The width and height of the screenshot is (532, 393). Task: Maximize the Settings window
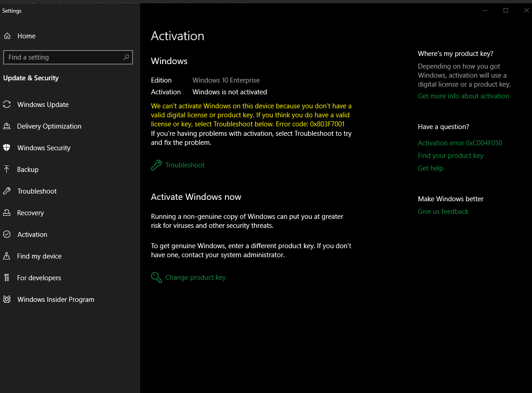pyautogui.click(x=506, y=10)
